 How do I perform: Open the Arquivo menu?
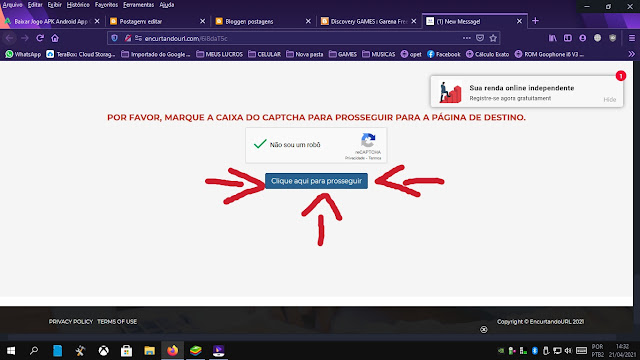tap(12, 5)
